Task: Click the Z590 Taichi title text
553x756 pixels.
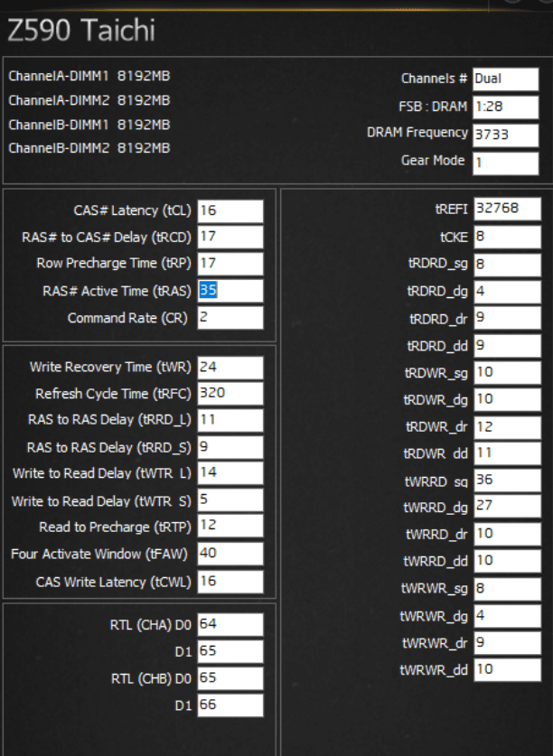Action: pyautogui.click(x=81, y=30)
